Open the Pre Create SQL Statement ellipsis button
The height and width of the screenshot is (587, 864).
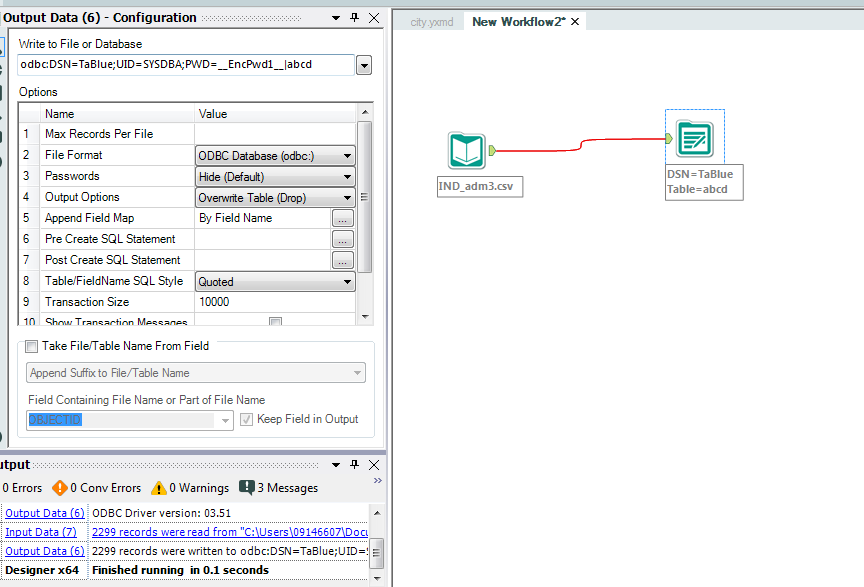click(343, 239)
